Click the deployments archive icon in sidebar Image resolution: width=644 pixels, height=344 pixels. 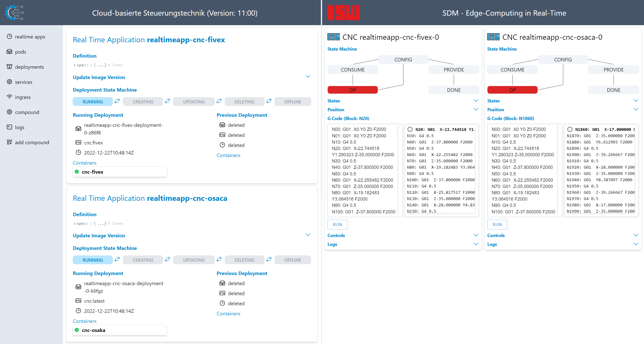(9, 67)
